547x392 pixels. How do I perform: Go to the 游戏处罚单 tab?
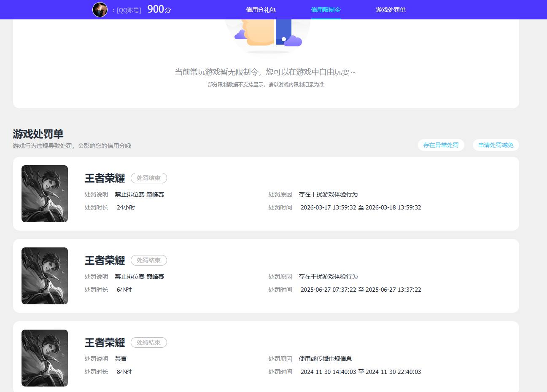pos(391,10)
